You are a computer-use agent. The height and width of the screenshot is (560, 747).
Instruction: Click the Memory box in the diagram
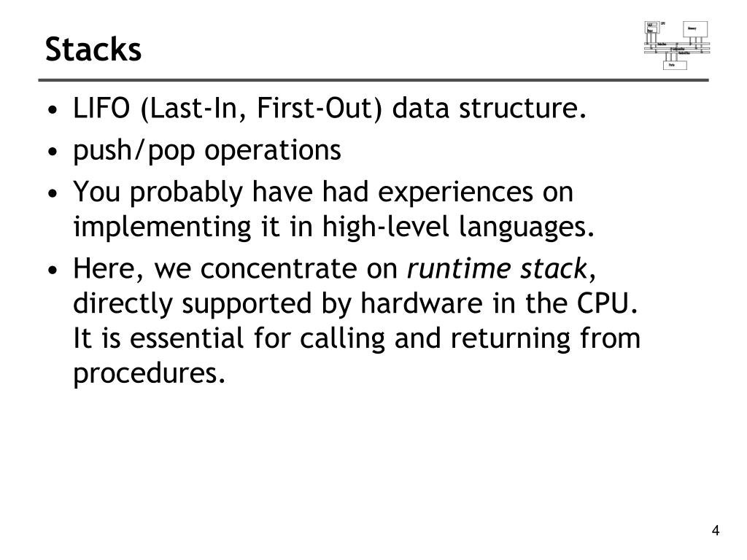pyautogui.click(x=695, y=29)
